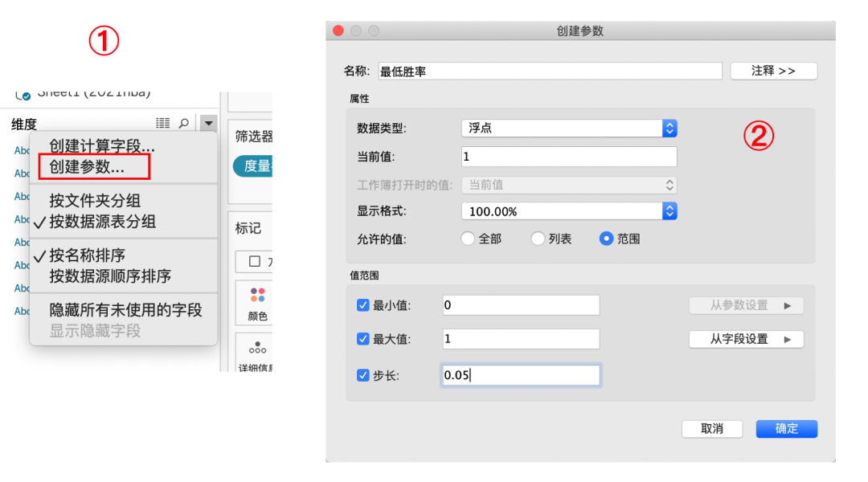Click the data source icon beside Sheet1

point(23,96)
